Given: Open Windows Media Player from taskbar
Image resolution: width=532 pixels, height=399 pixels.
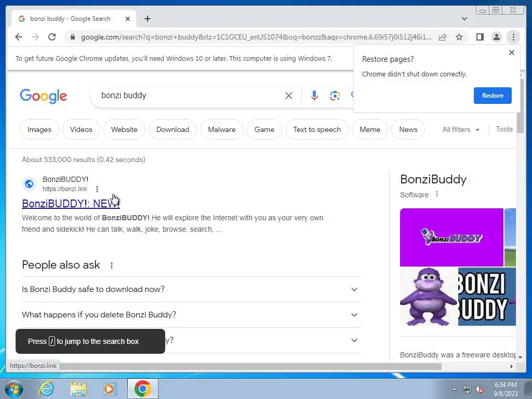Looking at the screenshot, I should pos(110,389).
